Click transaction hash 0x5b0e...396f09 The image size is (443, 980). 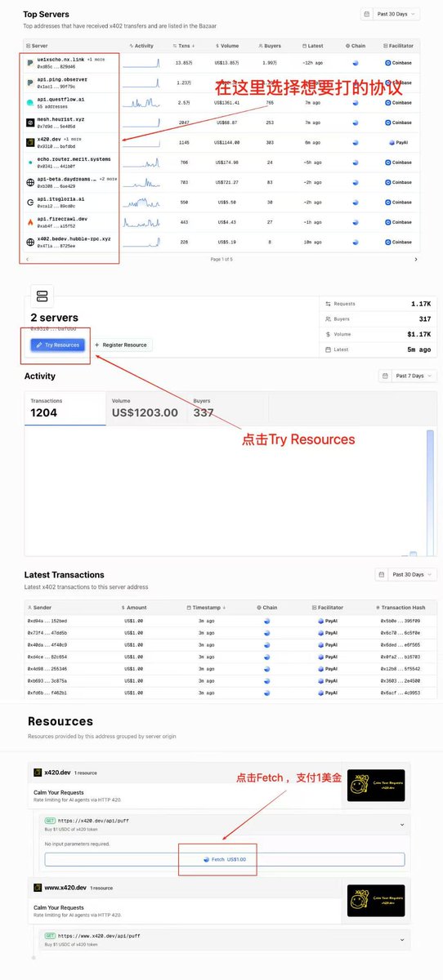pos(400,621)
